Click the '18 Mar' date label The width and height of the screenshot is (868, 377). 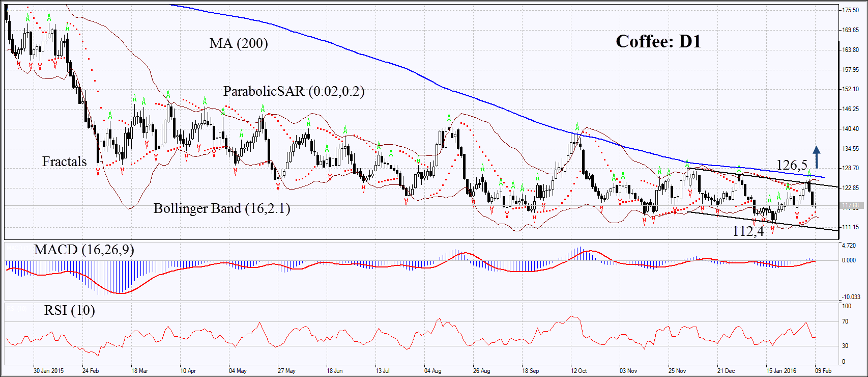click(x=139, y=371)
